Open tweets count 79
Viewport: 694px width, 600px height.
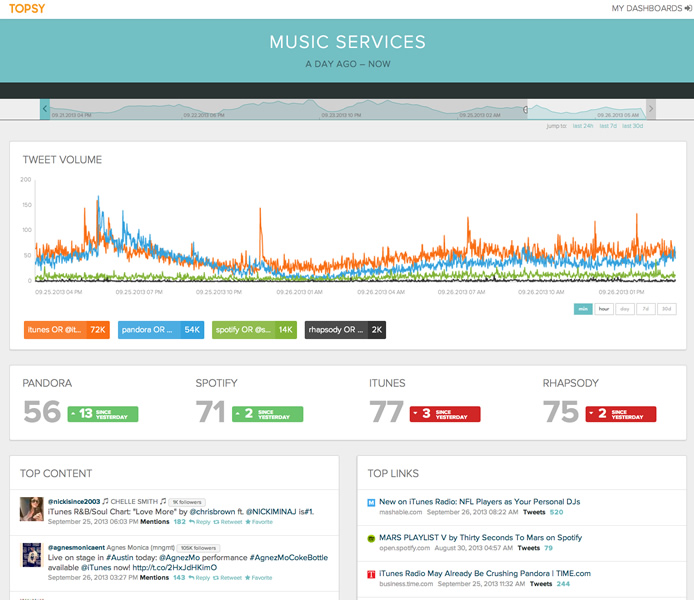[548, 548]
